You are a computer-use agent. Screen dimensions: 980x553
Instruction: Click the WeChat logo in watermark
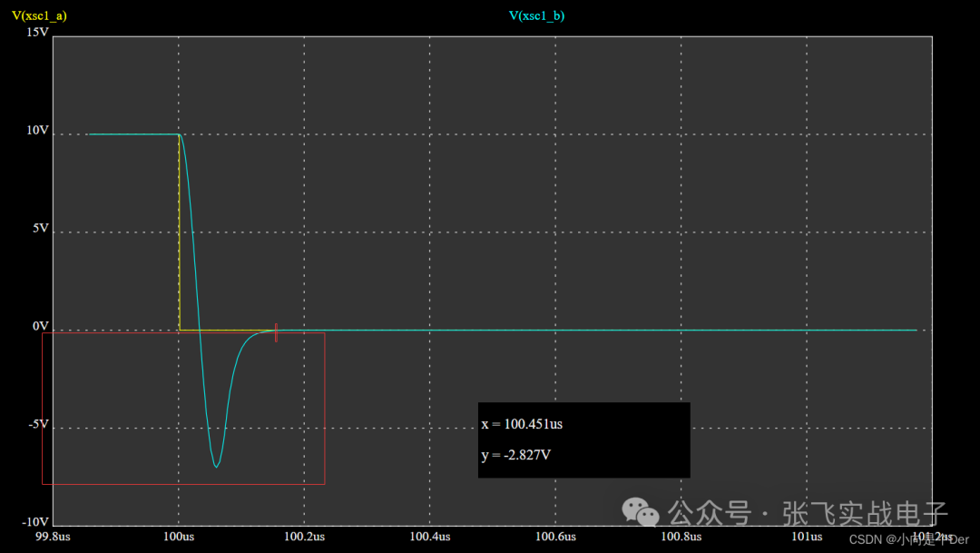coord(641,512)
